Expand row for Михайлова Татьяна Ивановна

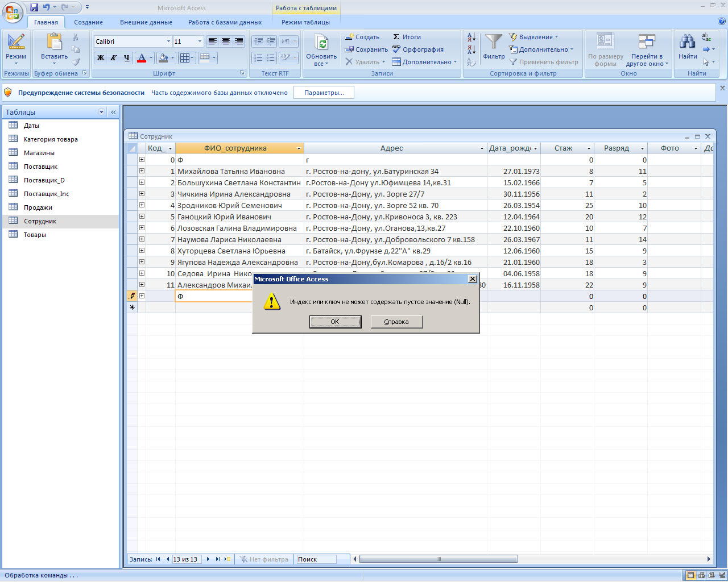(142, 171)
